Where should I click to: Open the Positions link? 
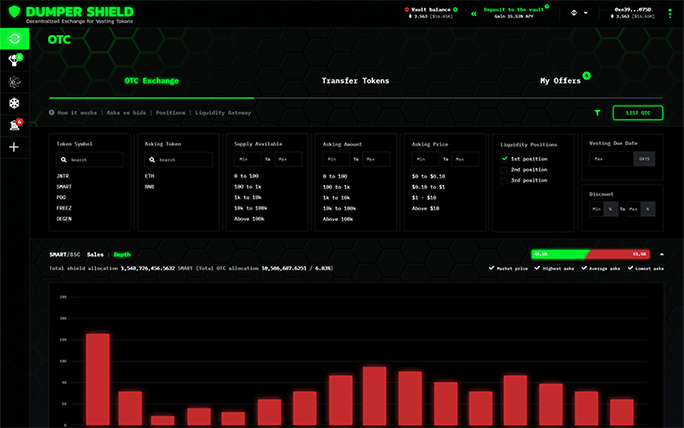170,113
